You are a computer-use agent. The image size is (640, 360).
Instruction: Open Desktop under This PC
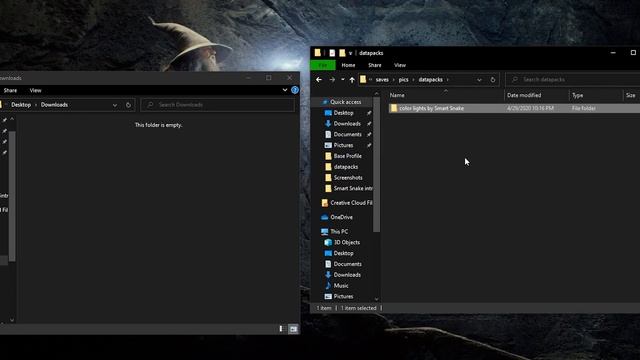(343, 253)
